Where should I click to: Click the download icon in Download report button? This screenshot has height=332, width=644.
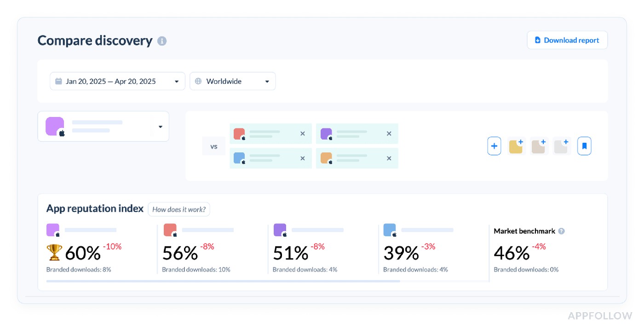click(x=537, y=40)
